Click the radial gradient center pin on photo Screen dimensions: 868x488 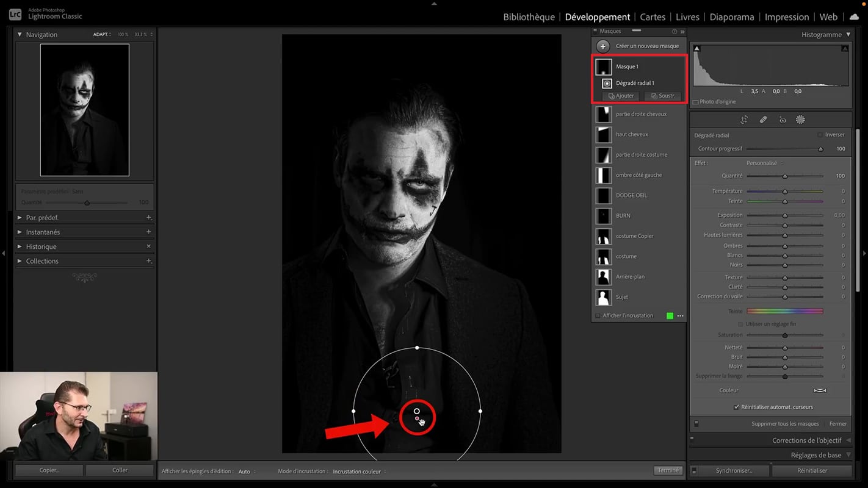pos(417,411)
